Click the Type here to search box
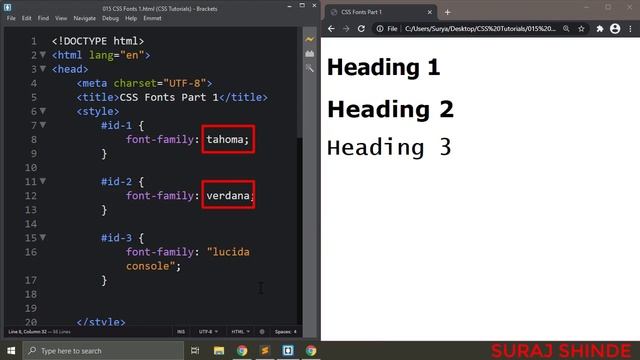 click(103, 351)
